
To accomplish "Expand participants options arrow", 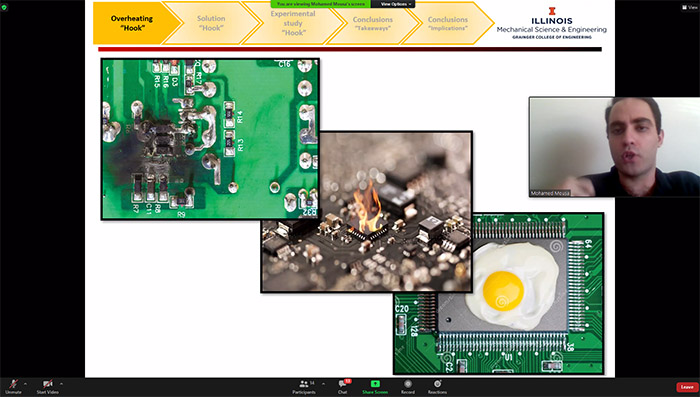I will click(x=323, y=384).
